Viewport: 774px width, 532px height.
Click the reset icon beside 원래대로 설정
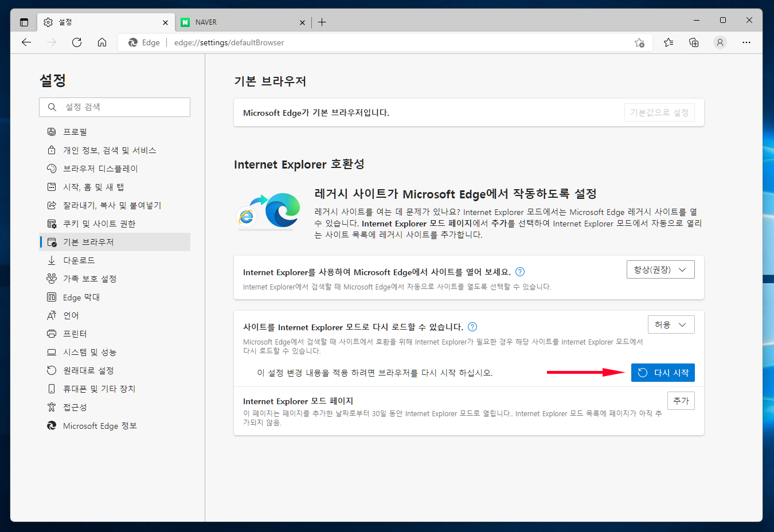tap(52, 370)
